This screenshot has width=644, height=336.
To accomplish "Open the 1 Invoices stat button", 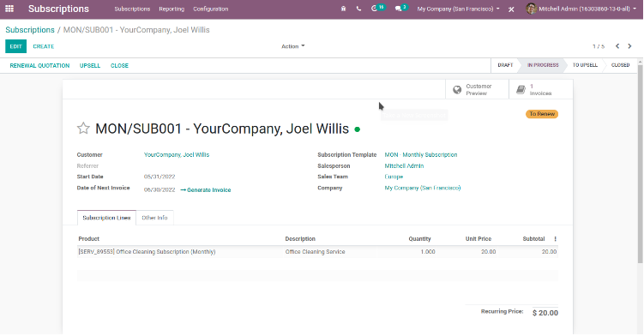I will tap(540, 89).
